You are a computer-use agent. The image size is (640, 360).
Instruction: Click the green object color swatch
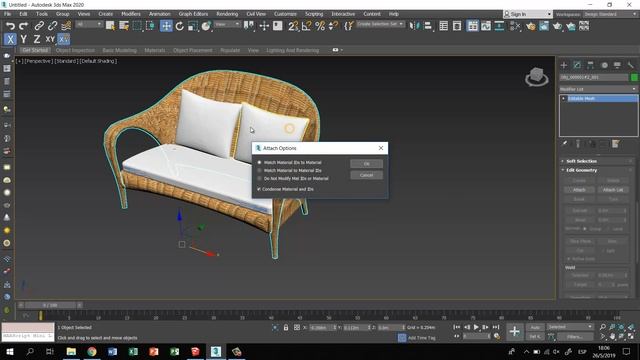tap(634, 77)
